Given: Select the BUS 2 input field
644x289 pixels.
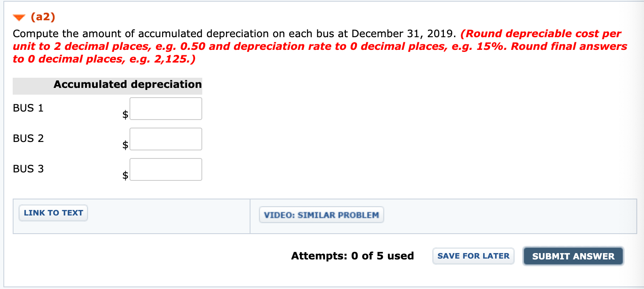Looking at the screenshot, I should (165, 139).
